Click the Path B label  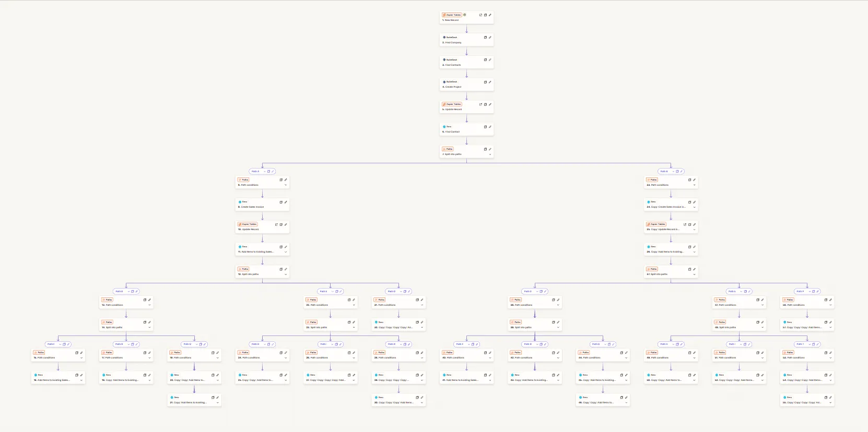664,171
